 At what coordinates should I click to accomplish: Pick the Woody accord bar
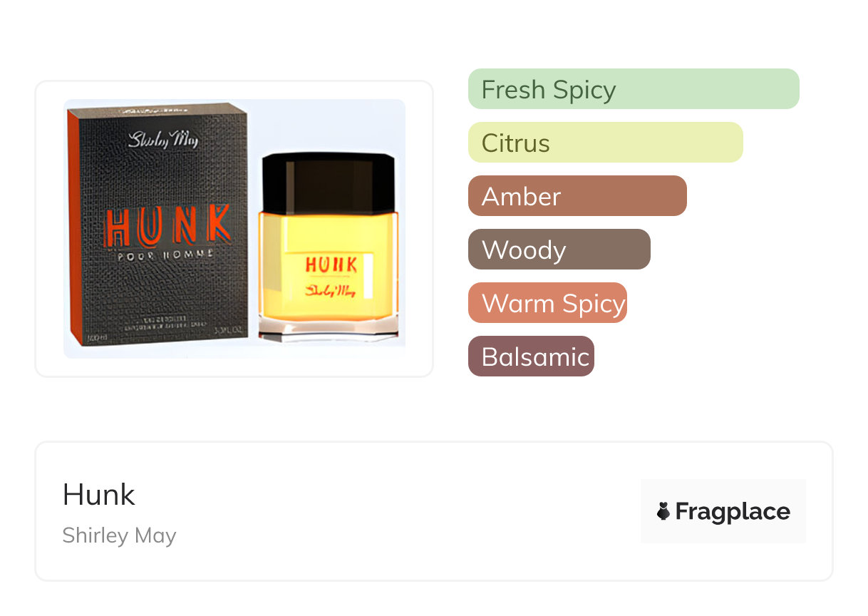tap(559, 250)
